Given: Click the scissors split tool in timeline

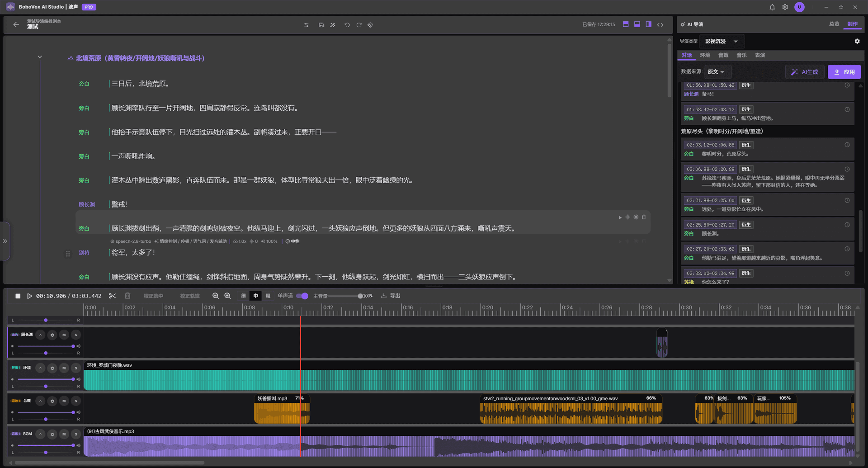Looking at the screenshot, I should click(113, 296).
